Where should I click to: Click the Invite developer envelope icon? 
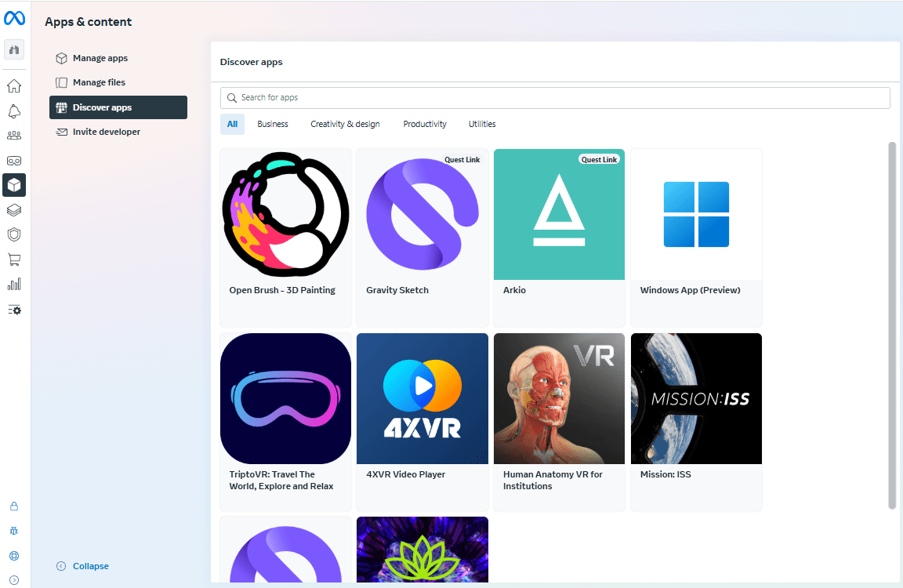click(x=62, y=132)
